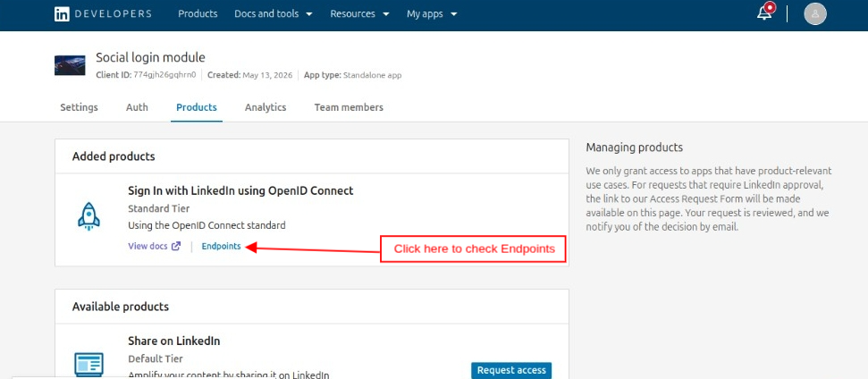Expand the Resources dropdown menu

tap(360, 13)
